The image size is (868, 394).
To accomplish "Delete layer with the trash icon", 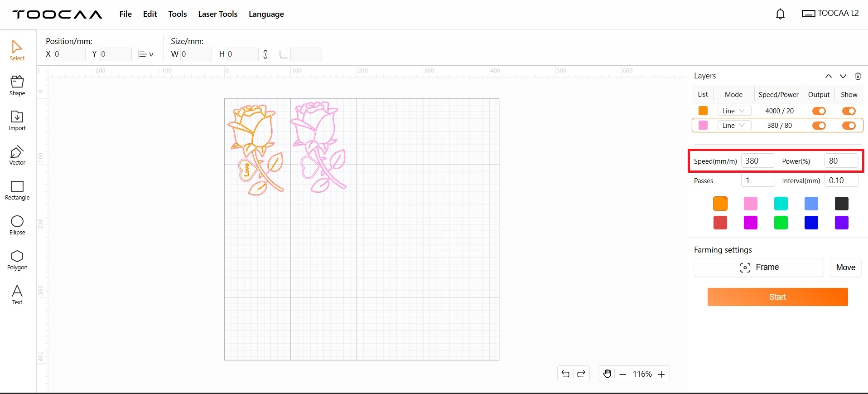I will (x=858, y=76).
